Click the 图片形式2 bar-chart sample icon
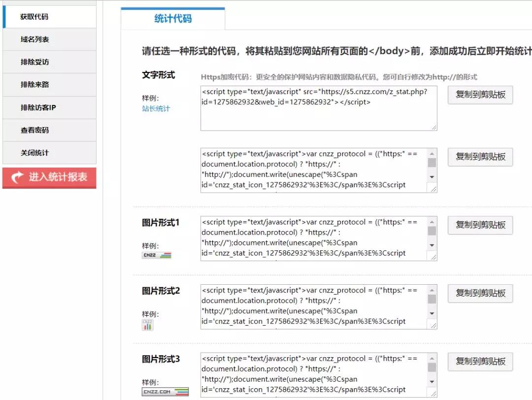This screenshot has height=400, width=532. click(148, 325)
